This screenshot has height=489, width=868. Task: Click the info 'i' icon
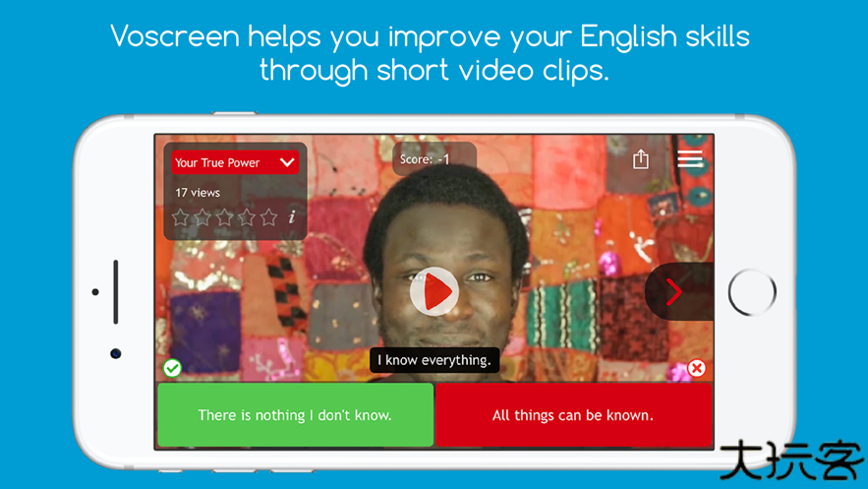pyautogui.click(x=292, y=217)
